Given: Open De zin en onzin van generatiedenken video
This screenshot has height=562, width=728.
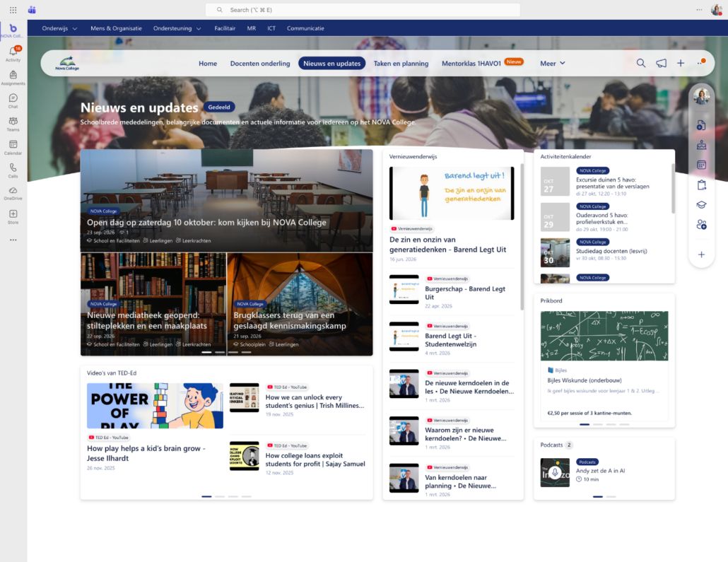Looking at the screenshot, I should 452,215.
